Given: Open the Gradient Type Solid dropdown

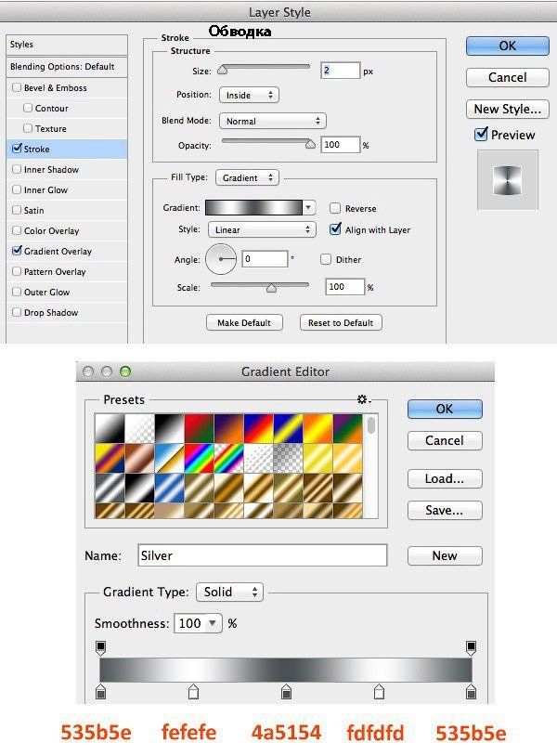Looking at the screenshot, I should pos(230,592).
